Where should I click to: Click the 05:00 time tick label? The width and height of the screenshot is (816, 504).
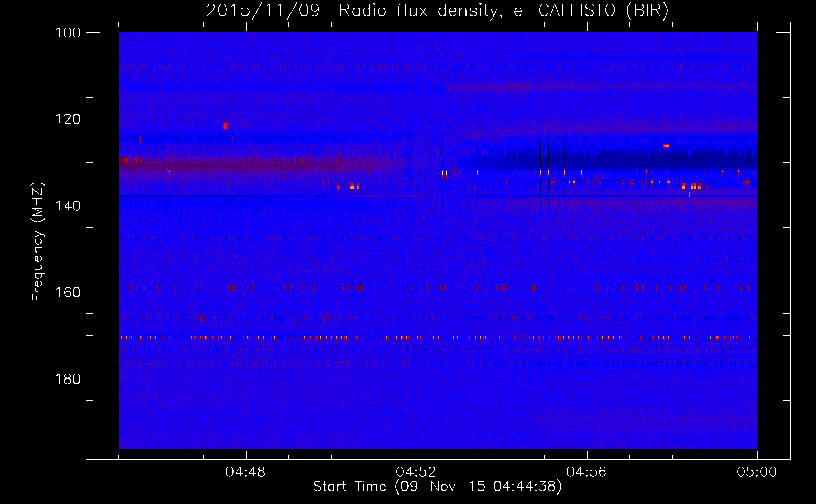(757, 472)
